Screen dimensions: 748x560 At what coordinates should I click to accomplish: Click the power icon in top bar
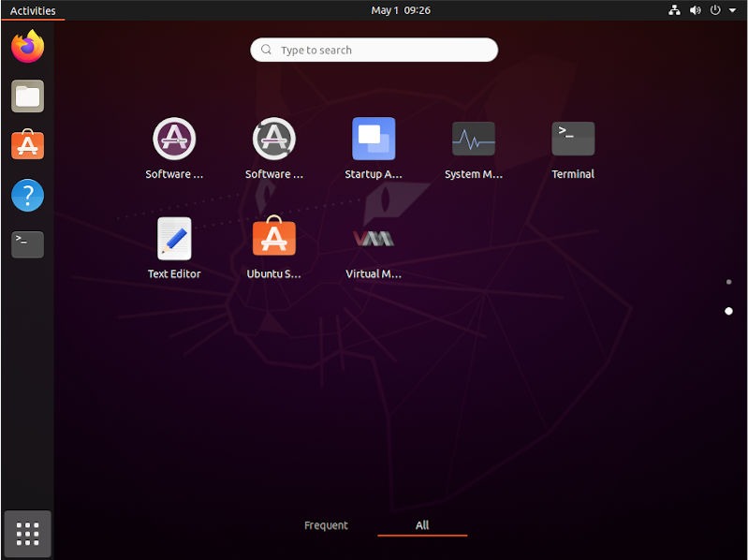[x=715, y=10]
